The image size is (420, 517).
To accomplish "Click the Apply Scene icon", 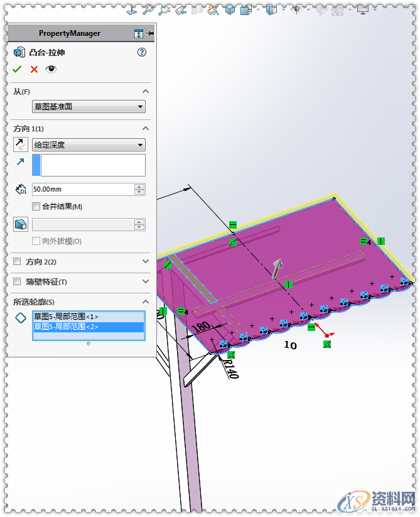I will [x=337, y=11].
